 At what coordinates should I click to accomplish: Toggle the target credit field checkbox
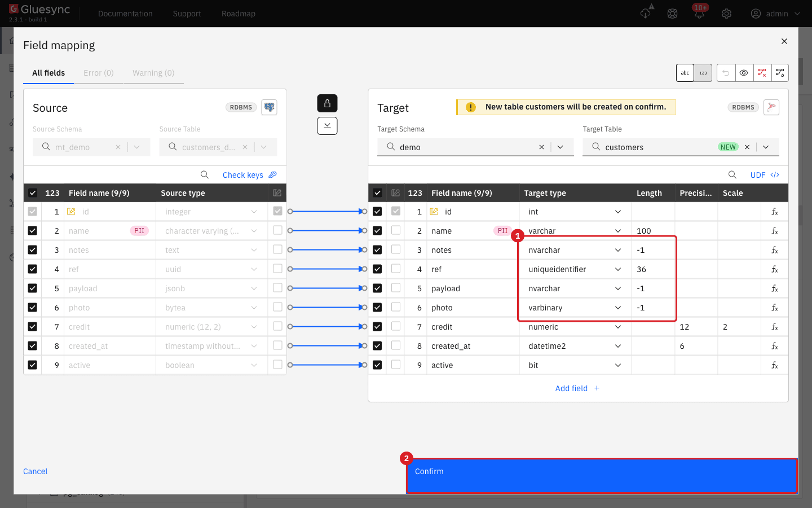(377, 327)
